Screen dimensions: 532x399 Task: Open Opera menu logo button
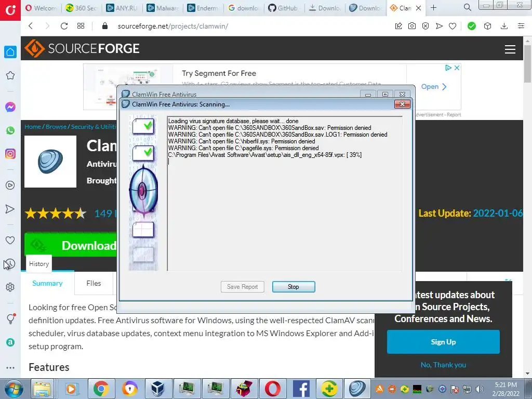click(10, 10)
